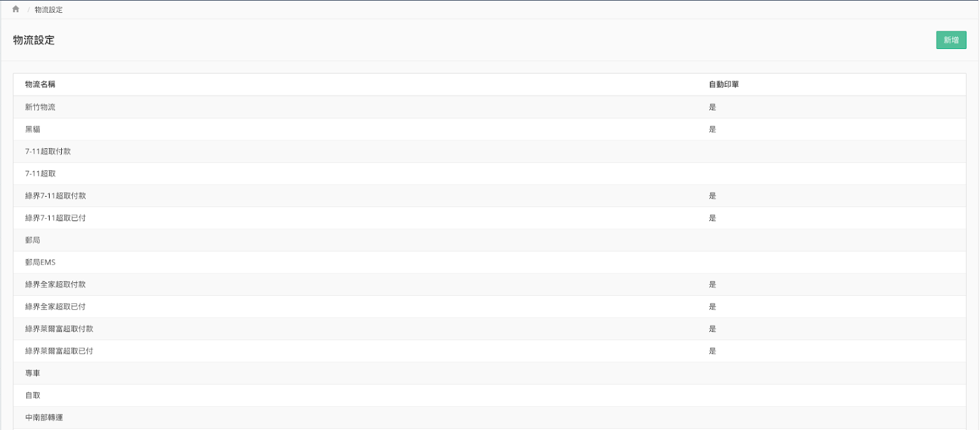980x430 pixels.
Task: Open the 物流設定 breadcrumb link
Action: coord(48,10)
